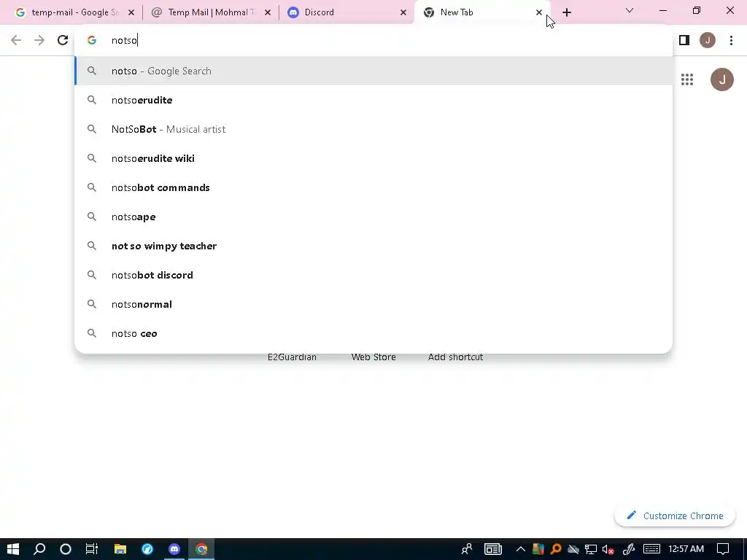The image size is (747, 560).
Task: Choose the 'notsobot commands' suggestion
Action: pyautogui.click(x=373, y=187)
